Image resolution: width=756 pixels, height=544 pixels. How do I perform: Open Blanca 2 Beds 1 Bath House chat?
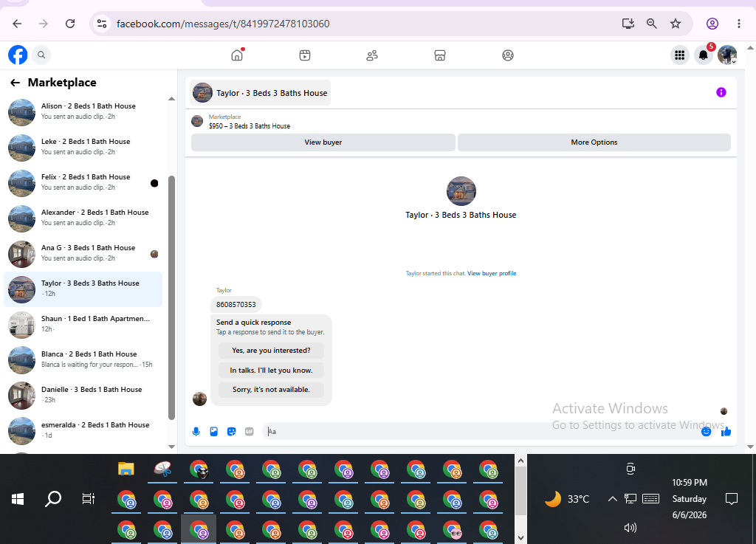83,360
